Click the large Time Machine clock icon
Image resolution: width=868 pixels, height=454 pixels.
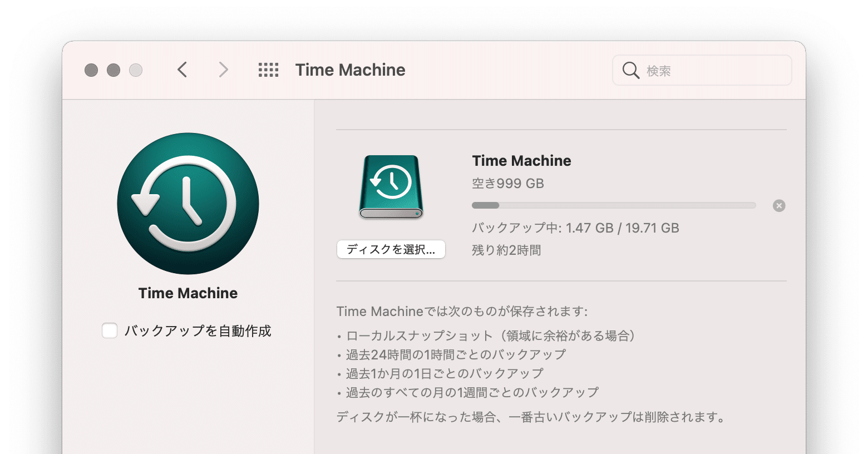pyautogui.click(x=188, y=204)
